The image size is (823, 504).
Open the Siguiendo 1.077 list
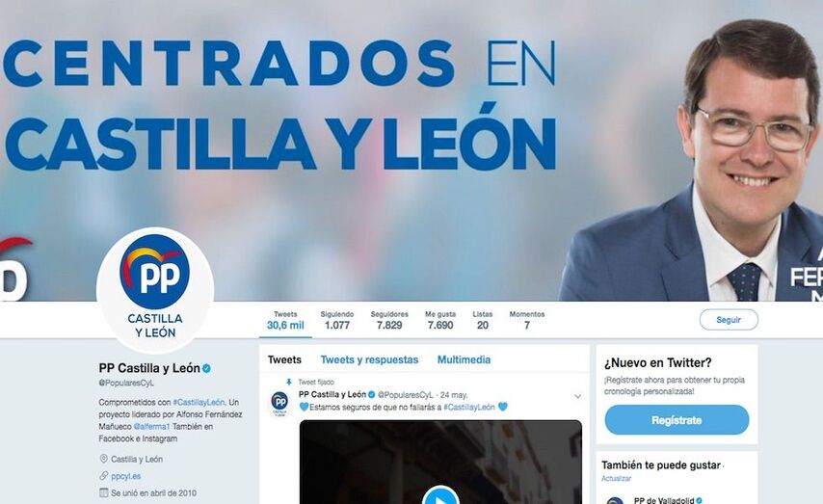pos(337,320)
